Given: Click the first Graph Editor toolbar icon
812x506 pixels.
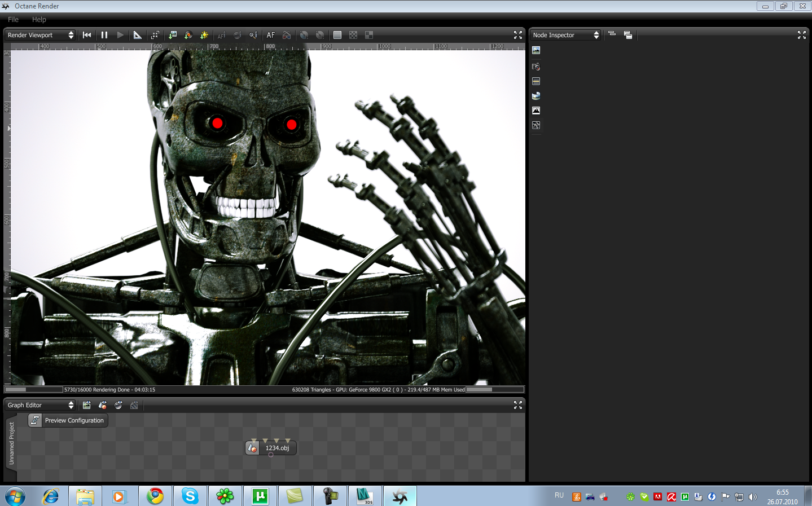Looking at the screenshot, I should click(86, 405).
